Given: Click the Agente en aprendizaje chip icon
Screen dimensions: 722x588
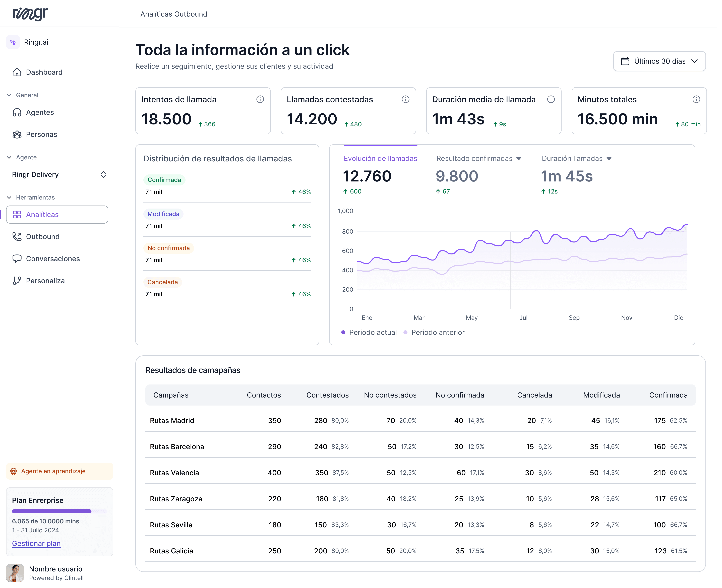Looking at the screenshot, I should tap(14, 471).
